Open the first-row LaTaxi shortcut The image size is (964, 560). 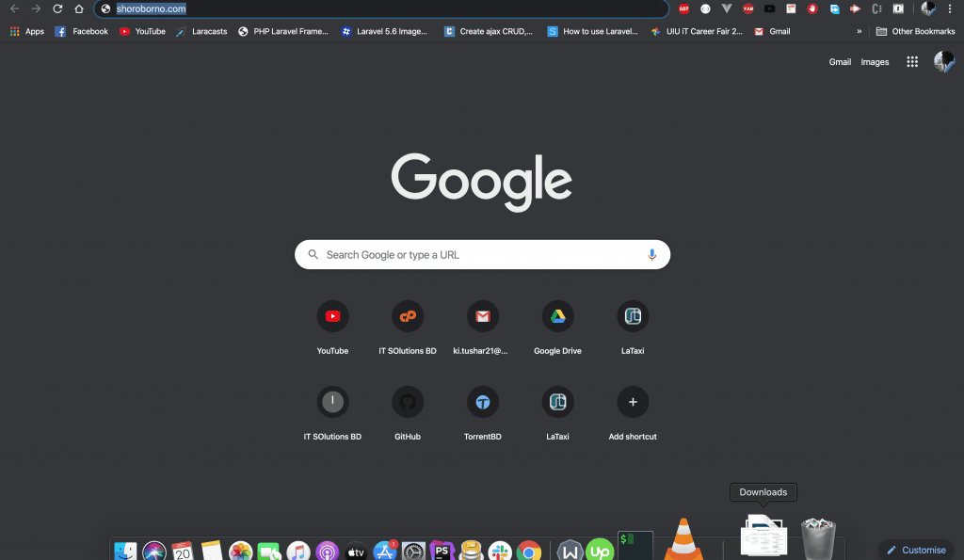tap(633, 328)
